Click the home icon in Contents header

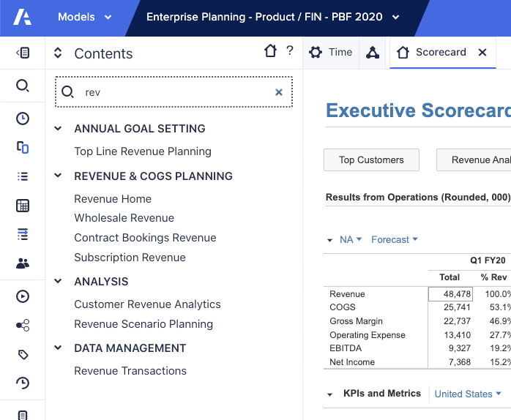[270, 51]
